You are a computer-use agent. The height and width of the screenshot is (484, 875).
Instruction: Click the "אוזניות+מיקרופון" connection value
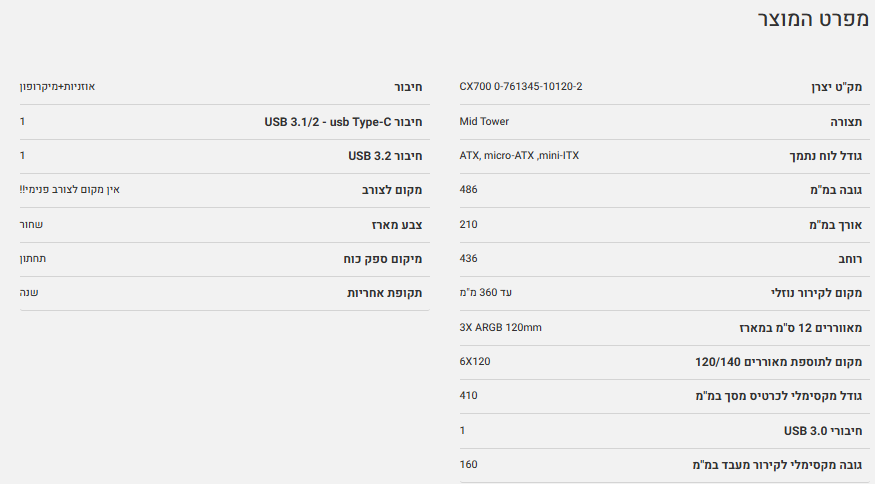[x=57, y=87]
